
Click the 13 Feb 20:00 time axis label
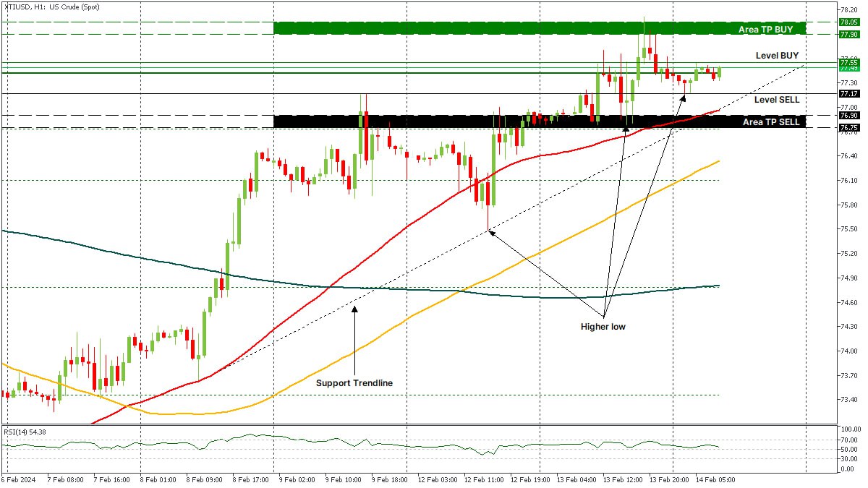pos(670,479)
